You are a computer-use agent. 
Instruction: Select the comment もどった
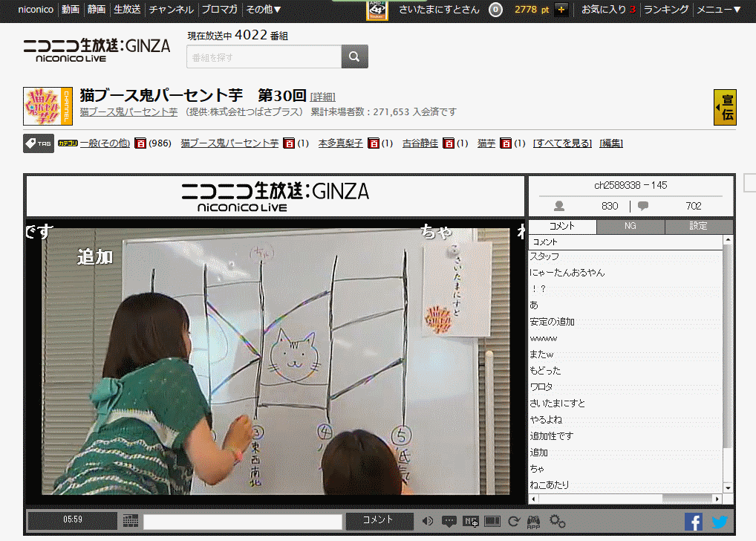625,371
